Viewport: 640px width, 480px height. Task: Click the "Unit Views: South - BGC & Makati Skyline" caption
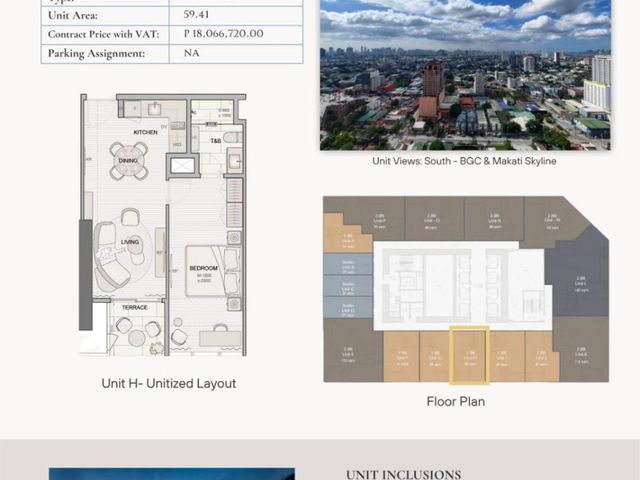464,161
